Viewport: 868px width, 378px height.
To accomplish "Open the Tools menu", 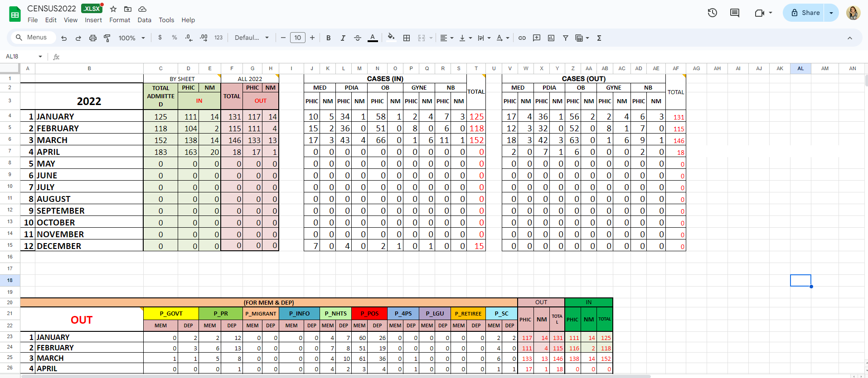I will point(166,20).
